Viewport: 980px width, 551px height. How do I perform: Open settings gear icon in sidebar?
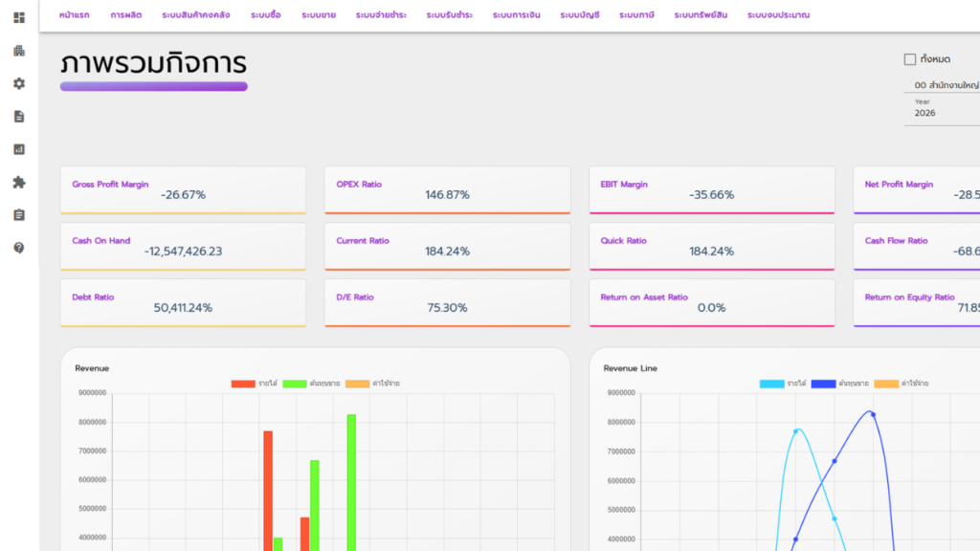point(19,84)
